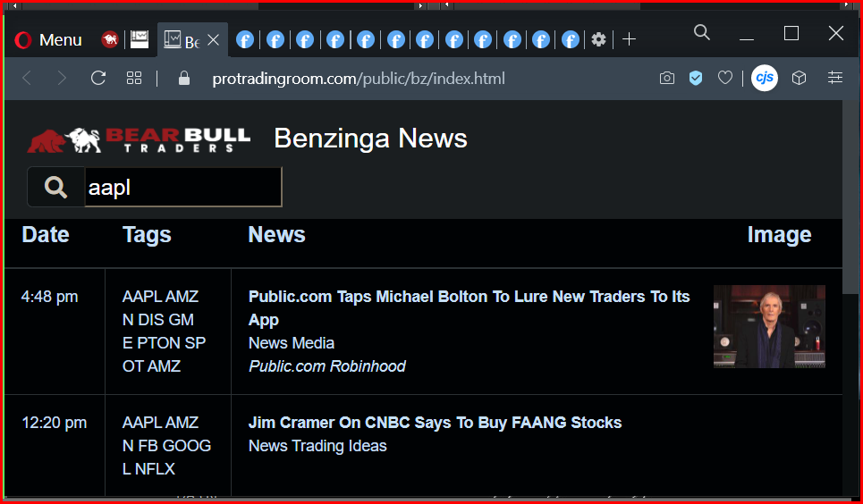
Task: Click the magnifier icon beside the search box
Action: point(55,188)
